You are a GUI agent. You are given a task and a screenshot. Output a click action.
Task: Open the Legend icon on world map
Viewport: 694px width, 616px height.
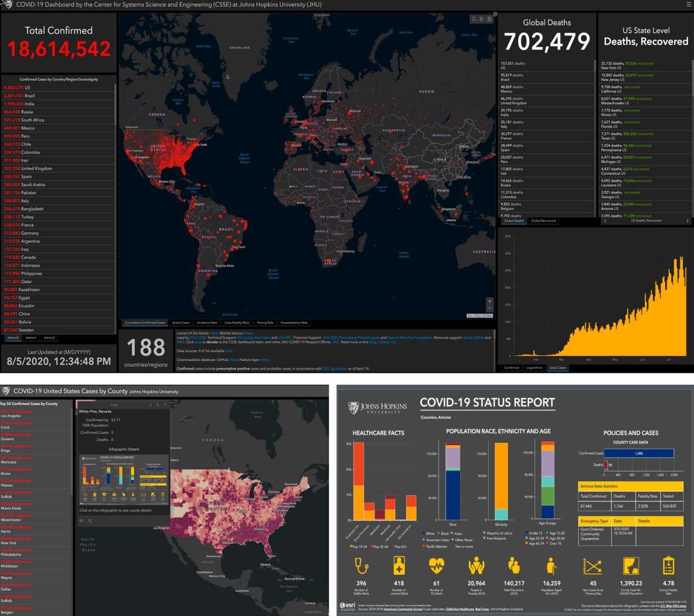pyautogui.click(x=481, y=19)
